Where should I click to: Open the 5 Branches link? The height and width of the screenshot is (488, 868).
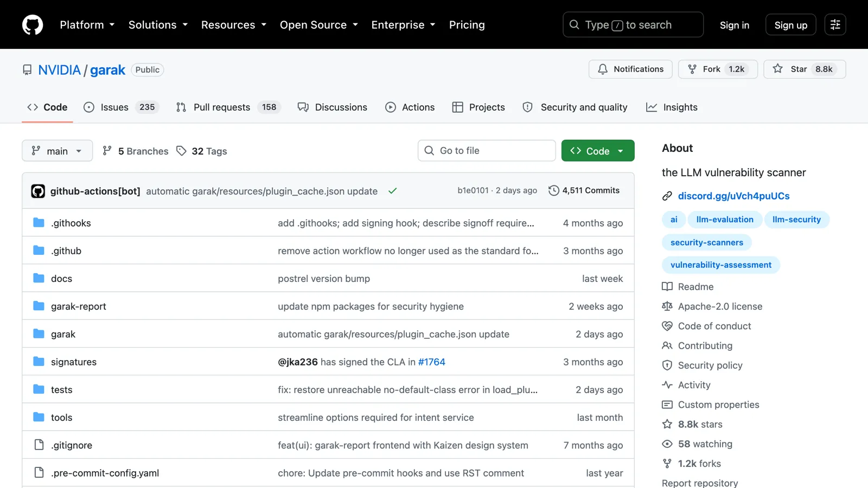pyautogui.click(x=136, y=151)
